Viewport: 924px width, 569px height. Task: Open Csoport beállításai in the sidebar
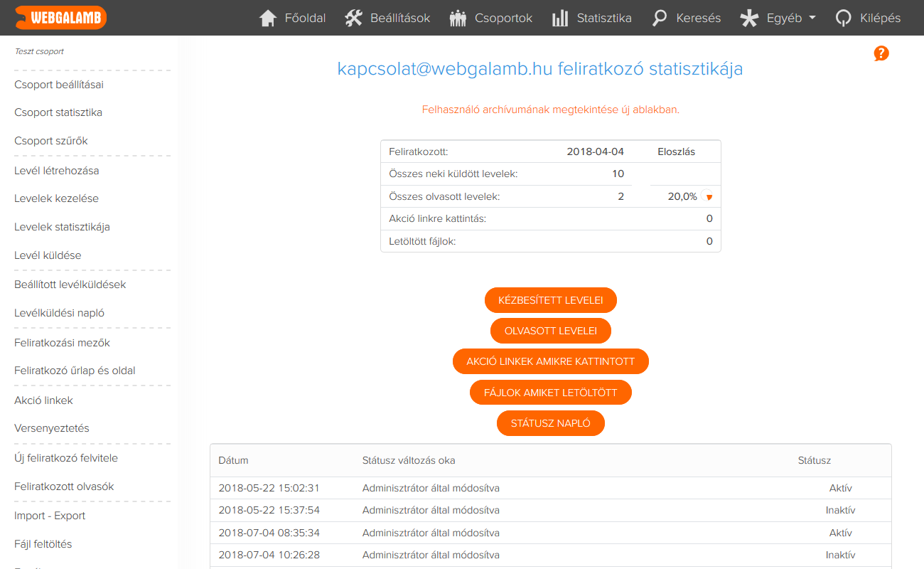coord(59,85)
